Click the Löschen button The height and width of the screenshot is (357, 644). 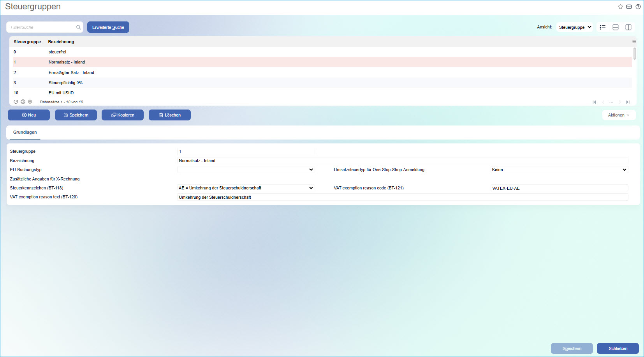170,115
